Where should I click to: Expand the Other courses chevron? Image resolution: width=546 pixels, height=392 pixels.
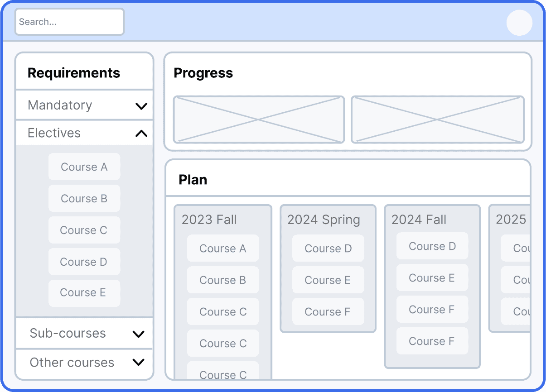138,362
